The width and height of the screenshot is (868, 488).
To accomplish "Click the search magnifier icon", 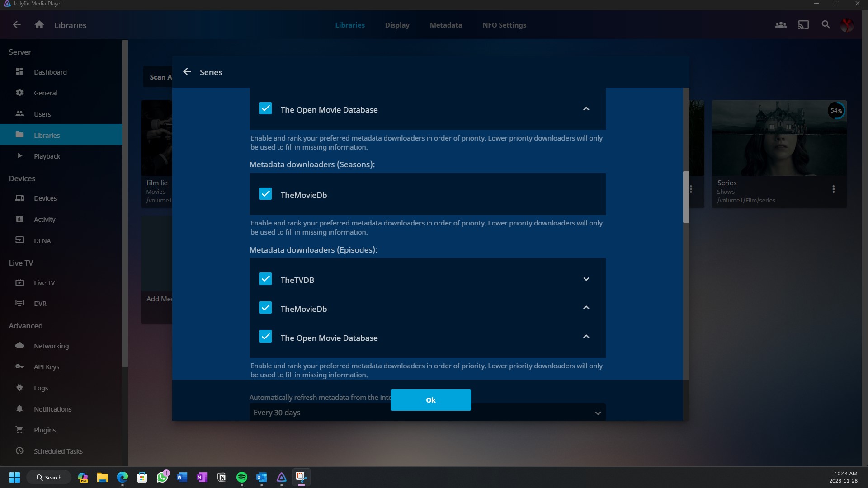I will point(826,25).
